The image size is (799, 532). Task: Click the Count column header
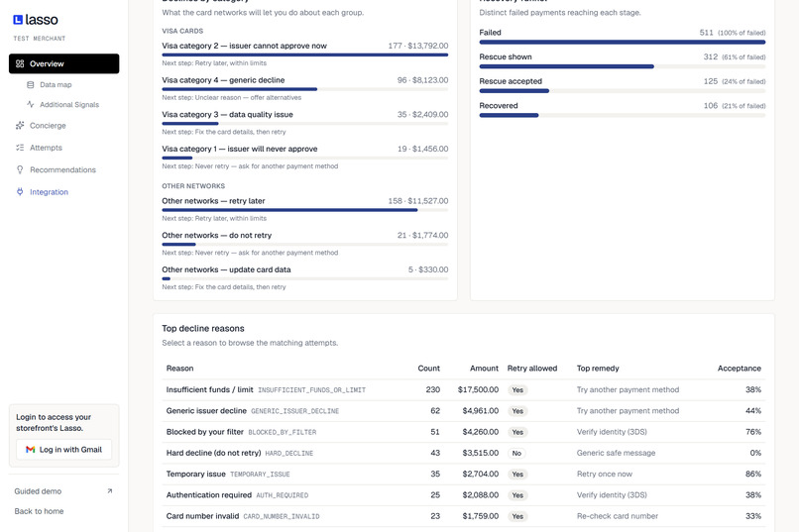point(428,369)
